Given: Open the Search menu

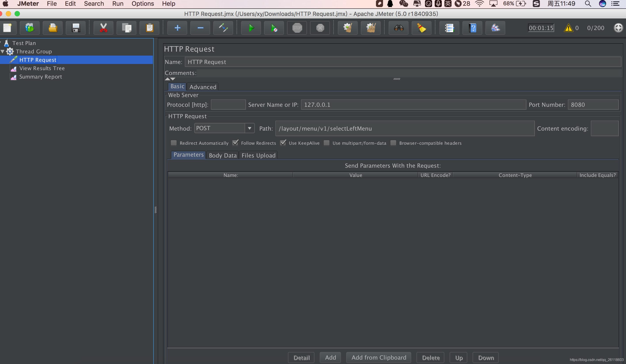Looking at the screenshot, I should pos(94,4).
